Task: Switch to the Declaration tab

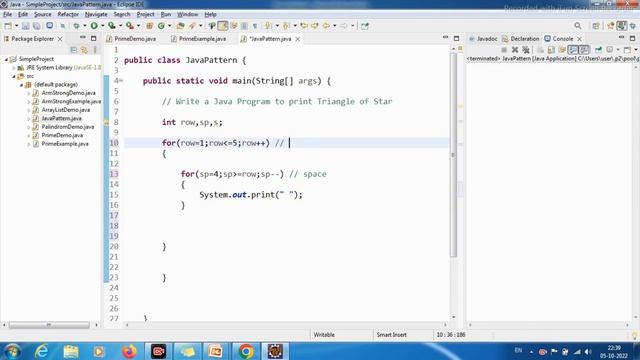Action: tap(521, 39)
